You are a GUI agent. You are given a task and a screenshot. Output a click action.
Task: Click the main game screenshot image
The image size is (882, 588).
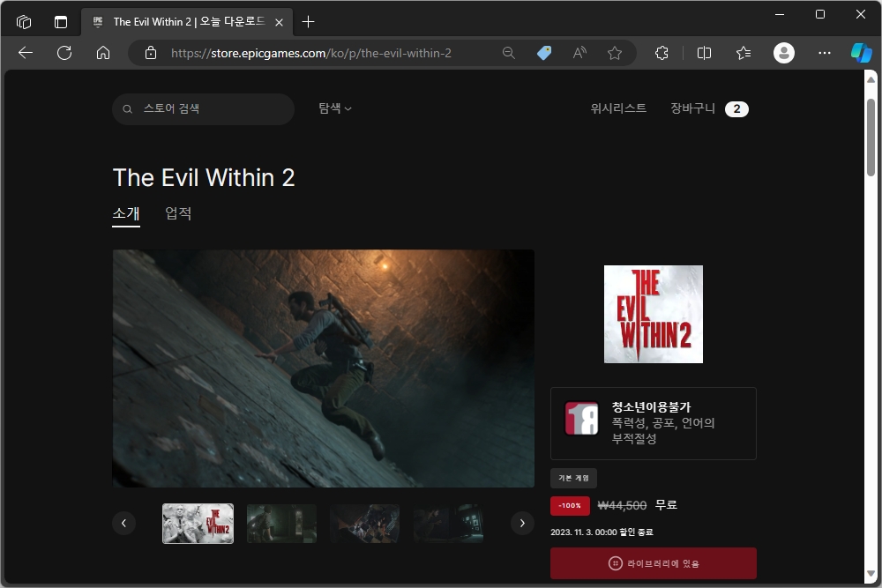click(324, 368)
